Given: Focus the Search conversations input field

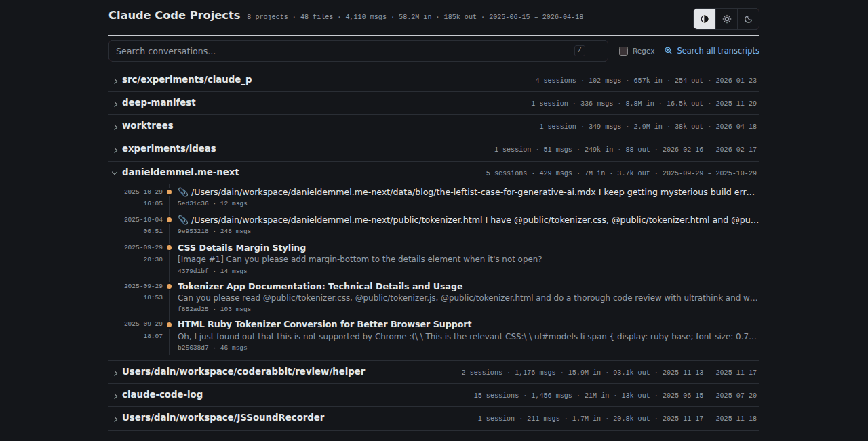Looking at the screenshot, I should click(x=358, y=51).
